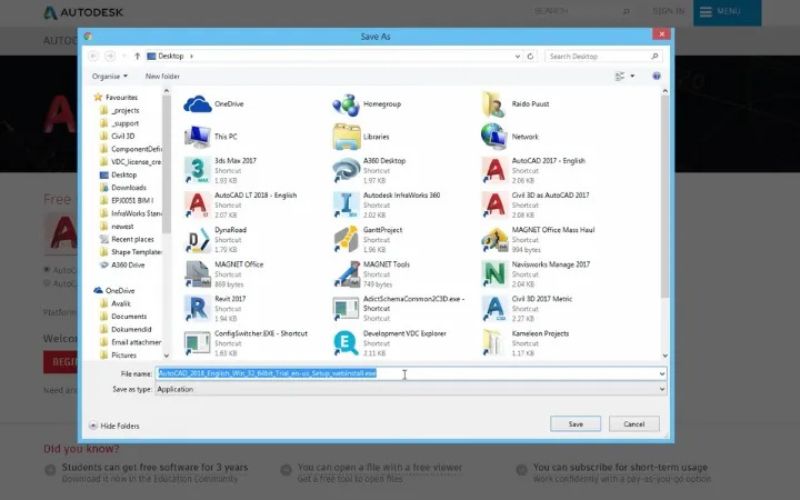Select AdictSchemaCommon2C3D.exe shortcut
The image size is (800, 500).
click(x=398, y=308)
